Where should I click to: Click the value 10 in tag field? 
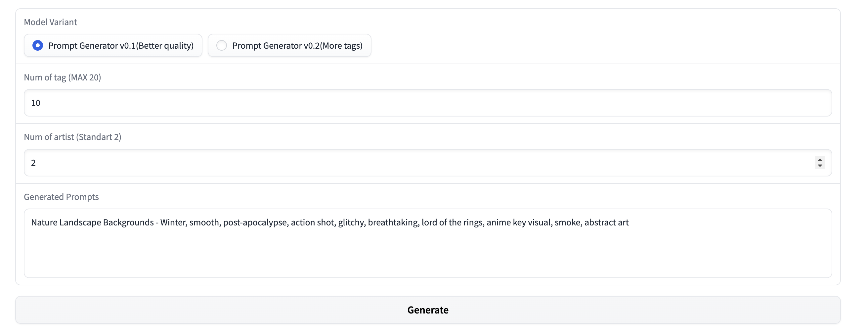pyautogui.click(x=36, y=103)
